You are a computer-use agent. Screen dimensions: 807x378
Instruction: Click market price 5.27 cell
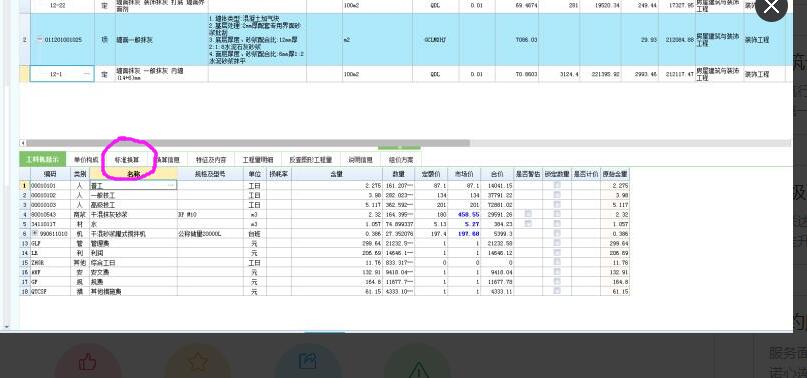464,224
